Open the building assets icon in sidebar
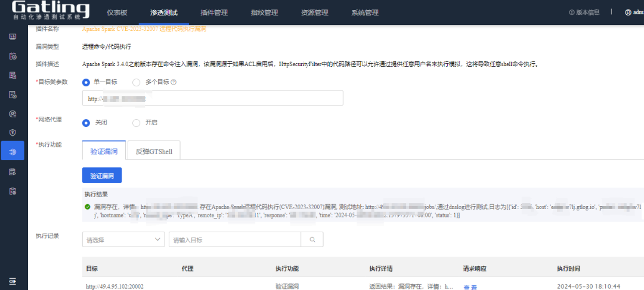644x290 pixels. pos(13,75)
